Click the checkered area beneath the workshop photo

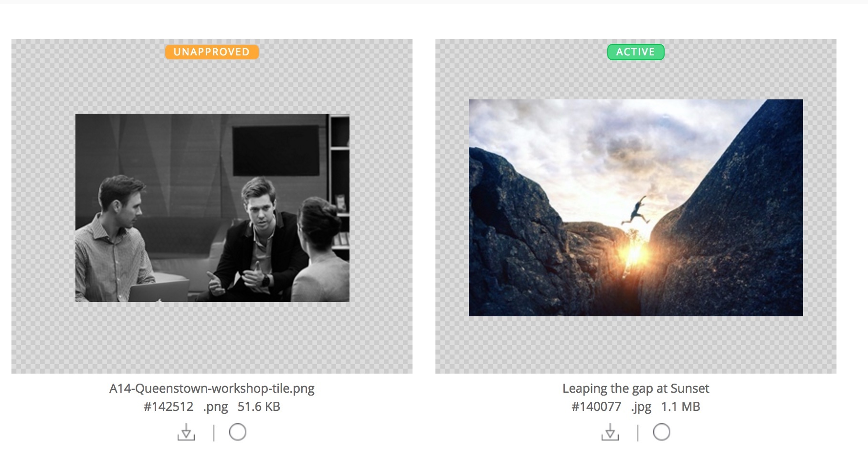pyautogui.click(x=212, y=337)
